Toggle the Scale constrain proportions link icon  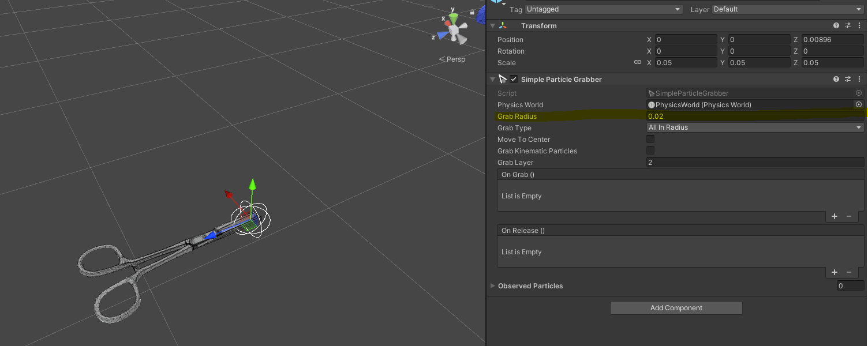[638, 63]
